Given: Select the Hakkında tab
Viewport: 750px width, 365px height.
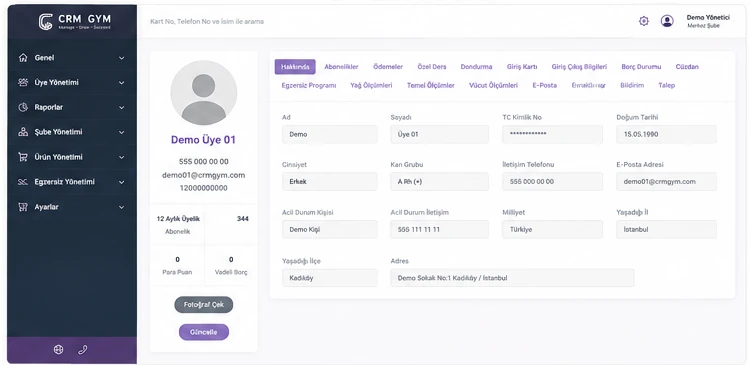Looking at the screenshot, I should tap(295, 67).
